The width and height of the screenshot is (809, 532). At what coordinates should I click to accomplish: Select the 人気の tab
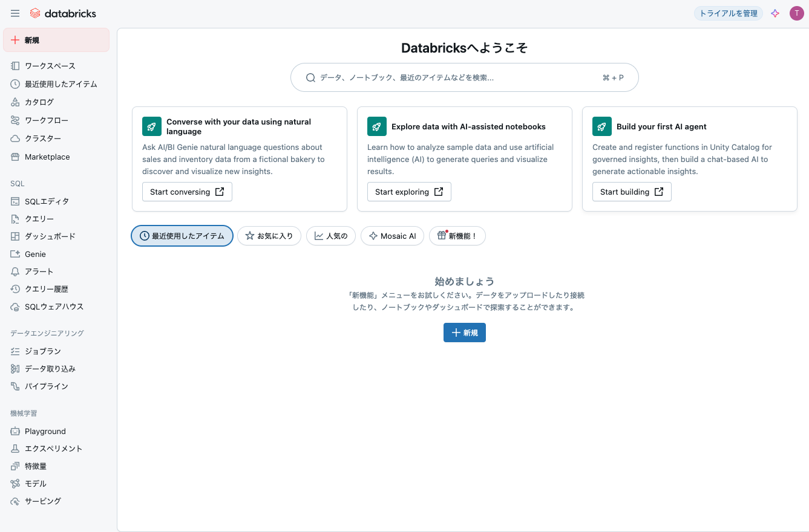tap(331, 236)
